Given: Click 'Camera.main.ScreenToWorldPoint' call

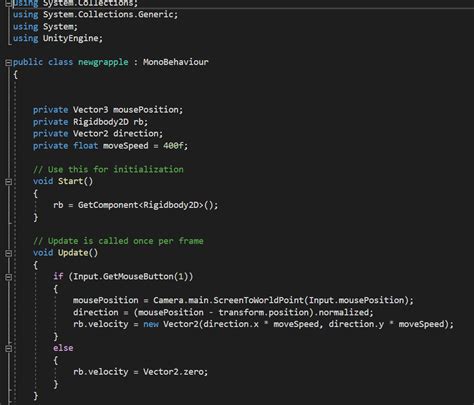Looking at the screenshot, I should point(228,300).
